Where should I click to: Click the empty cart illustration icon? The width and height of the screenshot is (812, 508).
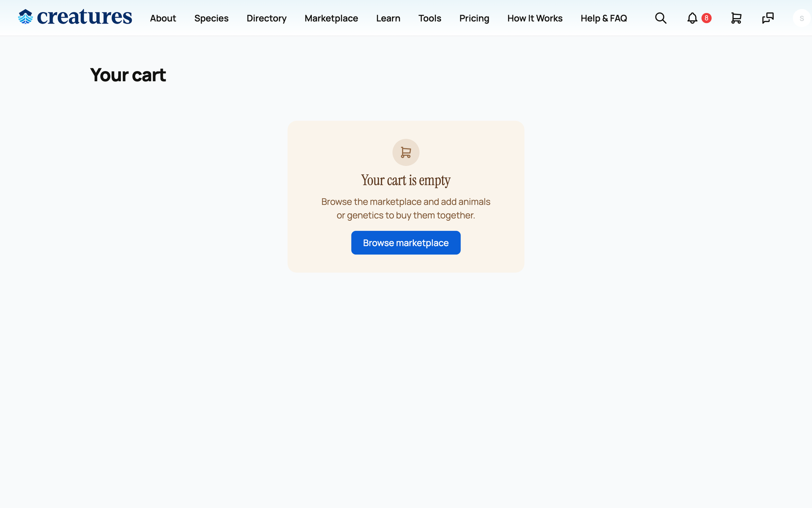click(x=406, y=152)
